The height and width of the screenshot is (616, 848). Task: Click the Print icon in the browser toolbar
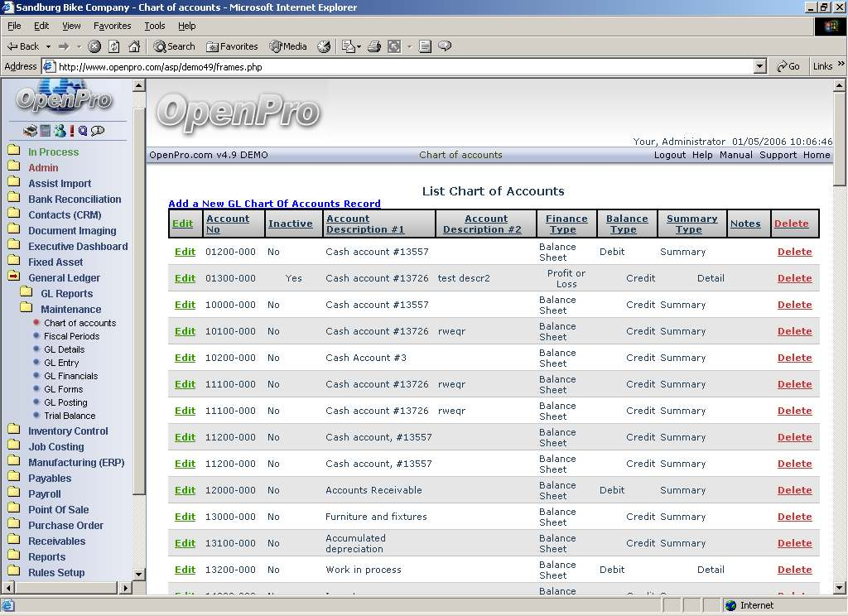(374, 46)
